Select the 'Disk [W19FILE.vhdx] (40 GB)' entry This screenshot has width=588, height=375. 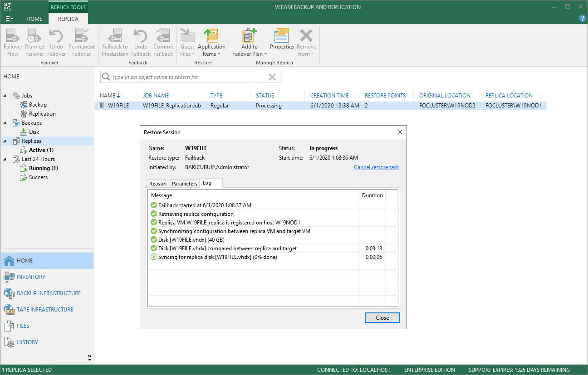[273, 240]
